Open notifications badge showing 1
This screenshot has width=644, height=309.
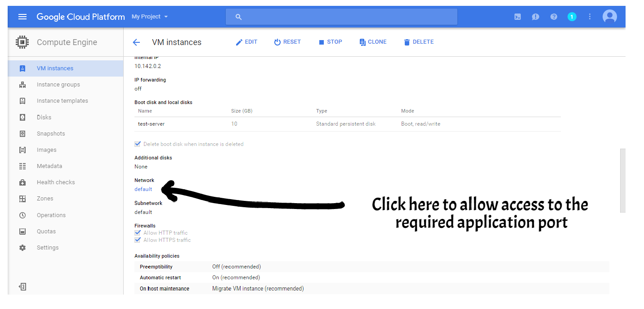click(x=572, y=17)
